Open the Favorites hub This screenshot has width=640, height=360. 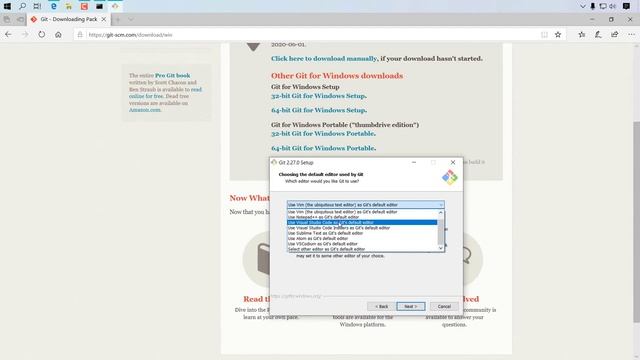582,35
